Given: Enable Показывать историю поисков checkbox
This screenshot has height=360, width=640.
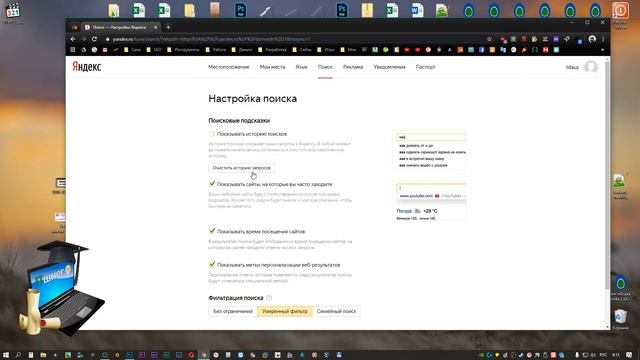Looking at the screenshot, I should [x=211, y=134].
